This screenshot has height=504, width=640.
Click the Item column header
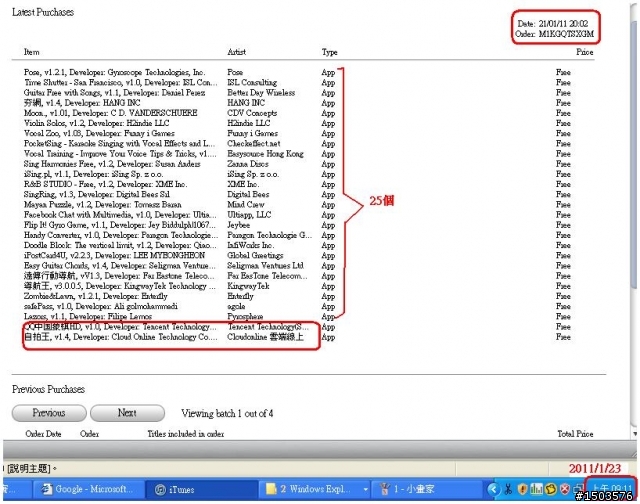point(31,52)
